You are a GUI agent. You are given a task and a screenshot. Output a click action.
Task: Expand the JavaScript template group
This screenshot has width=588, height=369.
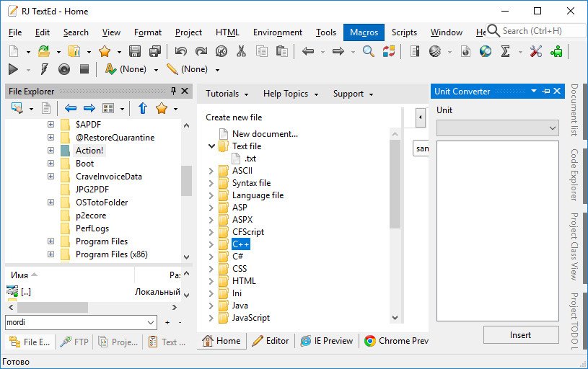[x=211, y=318]
